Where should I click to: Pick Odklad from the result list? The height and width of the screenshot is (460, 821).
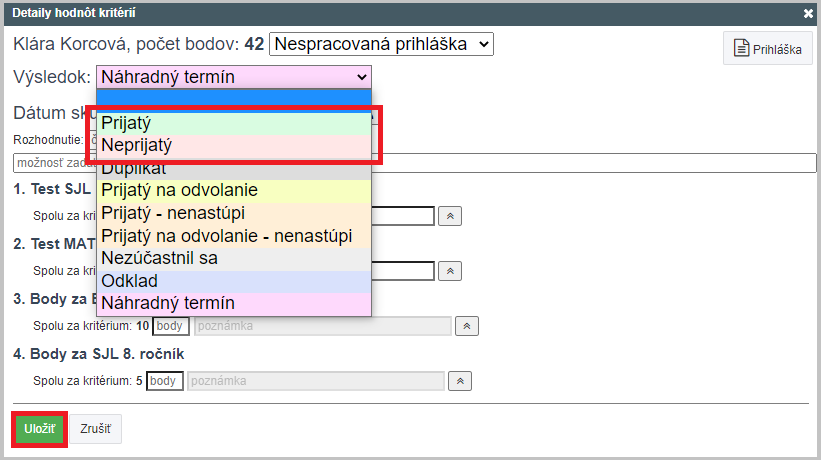[234, 281]
